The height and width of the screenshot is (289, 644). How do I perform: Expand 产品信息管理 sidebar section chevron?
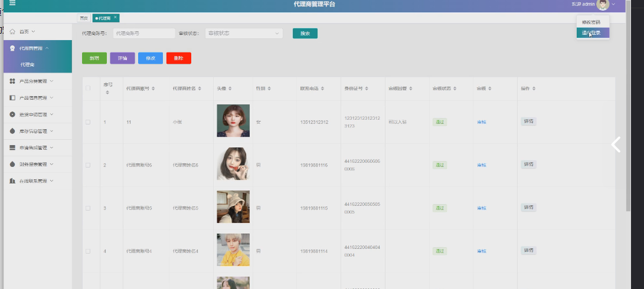[51, 98]
